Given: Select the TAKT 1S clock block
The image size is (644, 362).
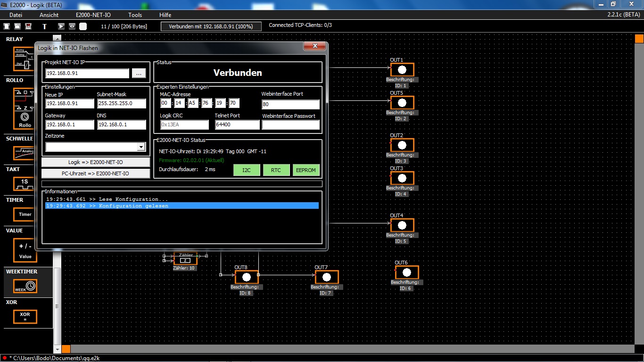Looking at the screenshot, I should pyautogui.click(x=25, y=184).
